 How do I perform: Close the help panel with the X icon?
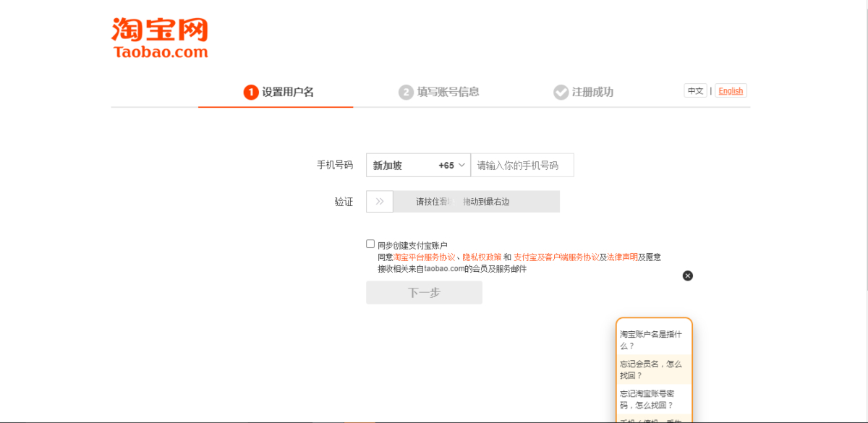point(688,275)
